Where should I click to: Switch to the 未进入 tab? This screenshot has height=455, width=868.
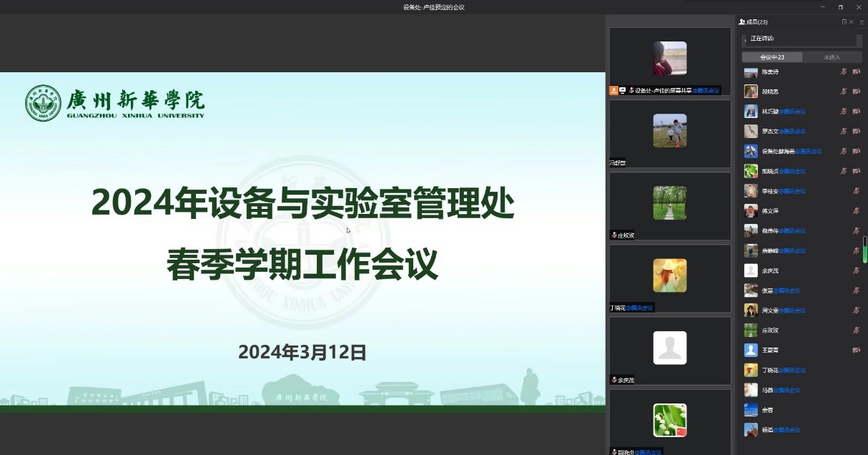click(832, 57)
